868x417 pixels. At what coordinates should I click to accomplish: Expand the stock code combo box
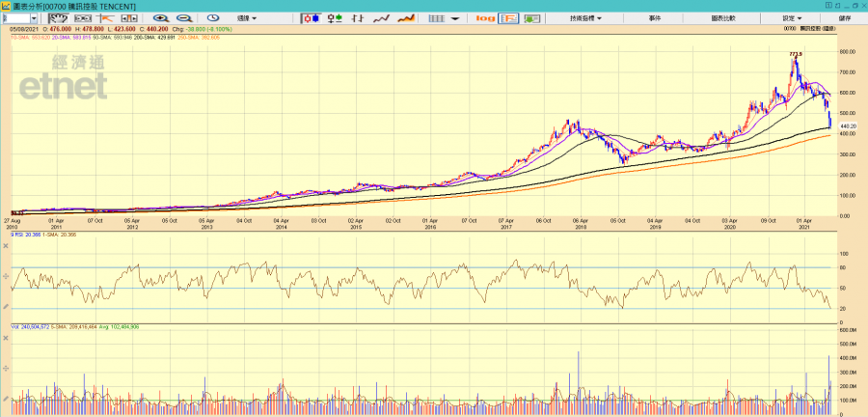tap(35, 17)
